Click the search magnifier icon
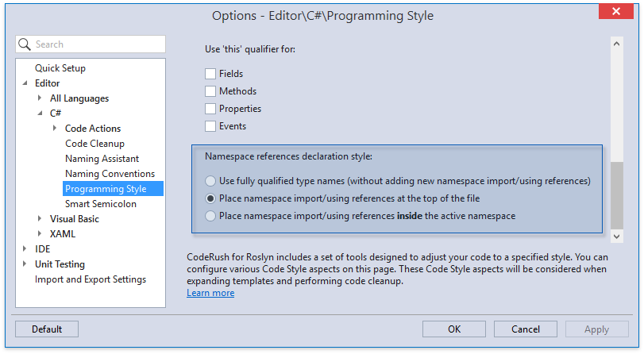The width and height of the screenshot is (644, 354). coord(25,44)
